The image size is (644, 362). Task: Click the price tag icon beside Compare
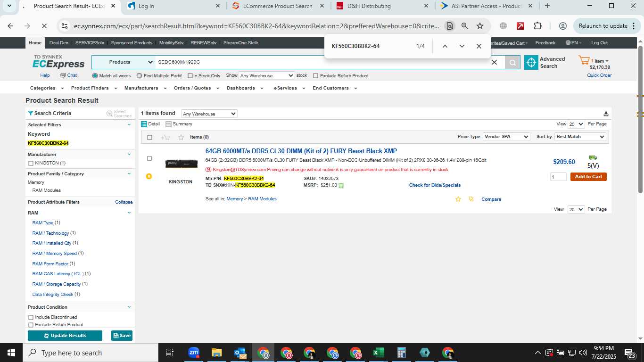coord(471,199)
